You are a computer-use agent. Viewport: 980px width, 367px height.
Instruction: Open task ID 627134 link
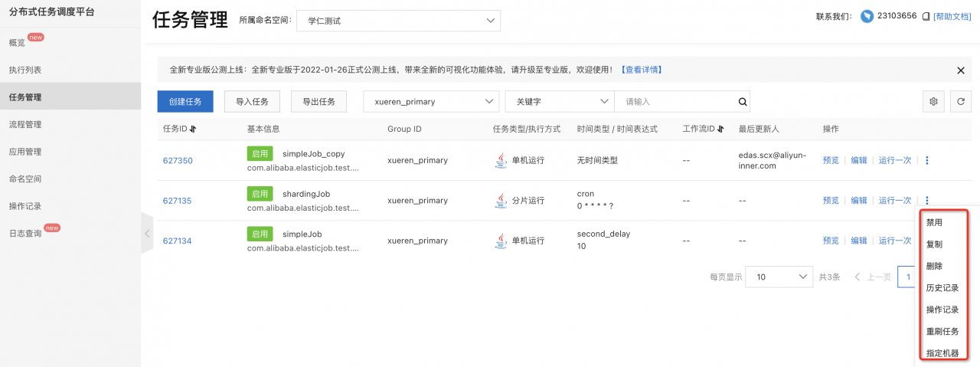pyautogui.click(x=178, y=241)
